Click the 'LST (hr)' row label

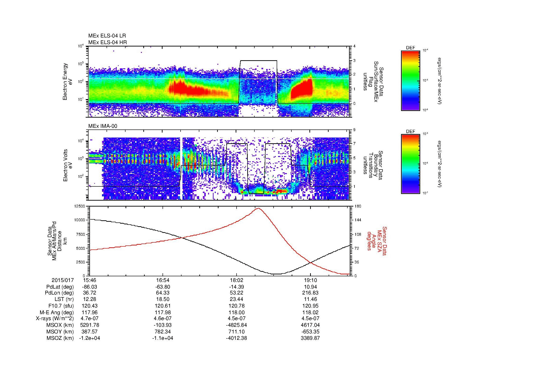64,300
